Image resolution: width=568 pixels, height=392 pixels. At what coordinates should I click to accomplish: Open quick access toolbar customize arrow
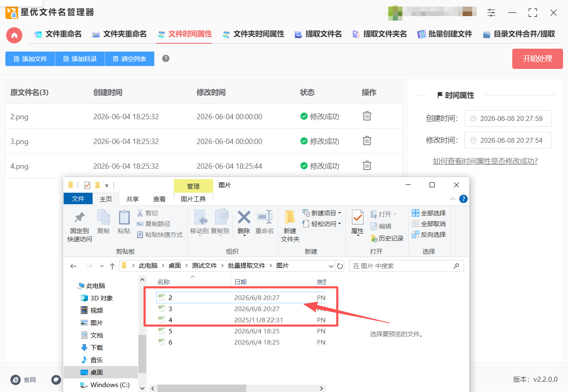click(x=107, y=186)
